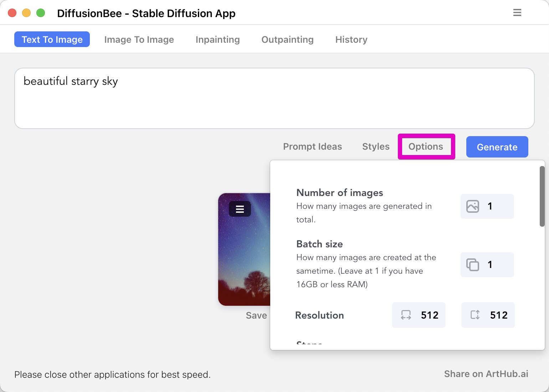Viewport: 549px width, 392px height.
Task: Click the resolution height arrow icon
Action: [474, 315]
